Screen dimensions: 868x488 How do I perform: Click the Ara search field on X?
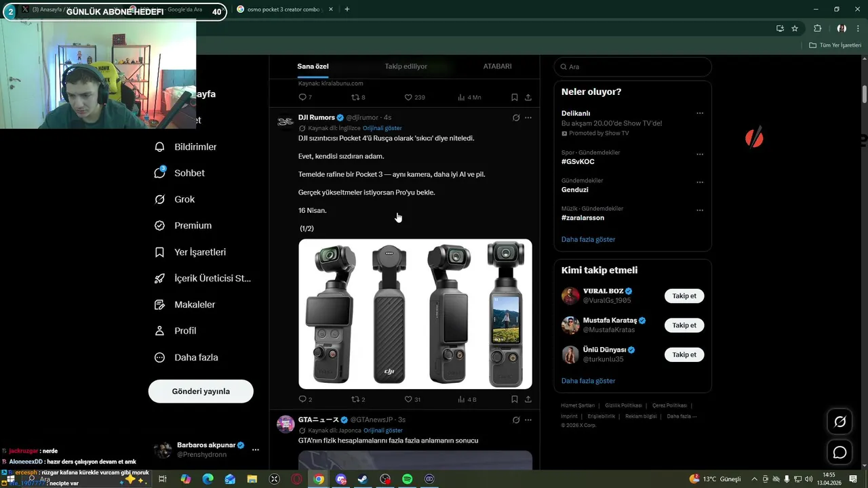pos(633,67)
